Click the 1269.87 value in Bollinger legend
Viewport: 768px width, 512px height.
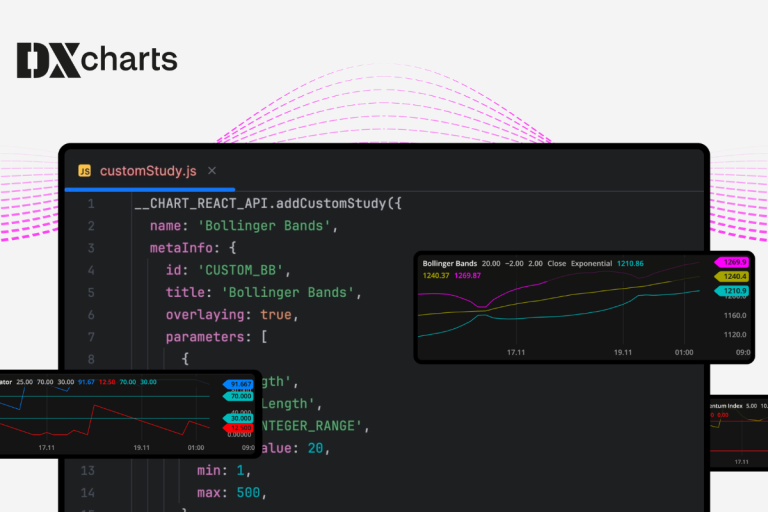[x=468, y=275]
